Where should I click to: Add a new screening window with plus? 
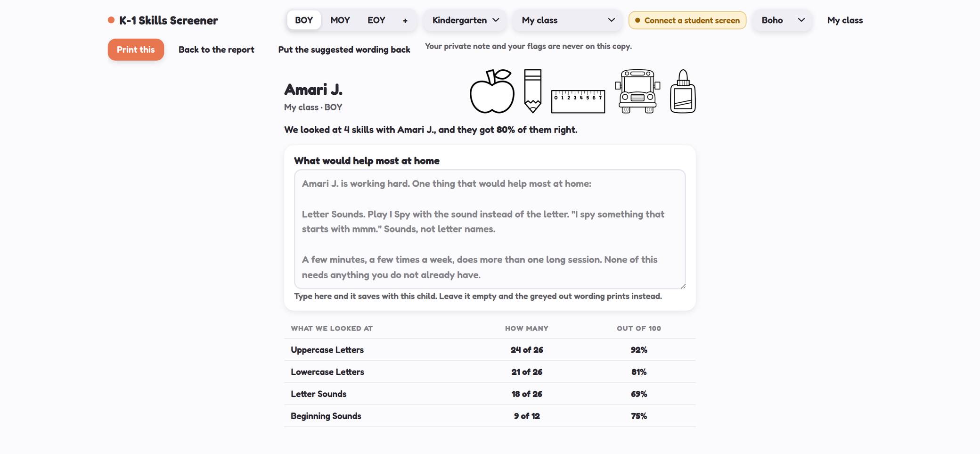[405, 20]
